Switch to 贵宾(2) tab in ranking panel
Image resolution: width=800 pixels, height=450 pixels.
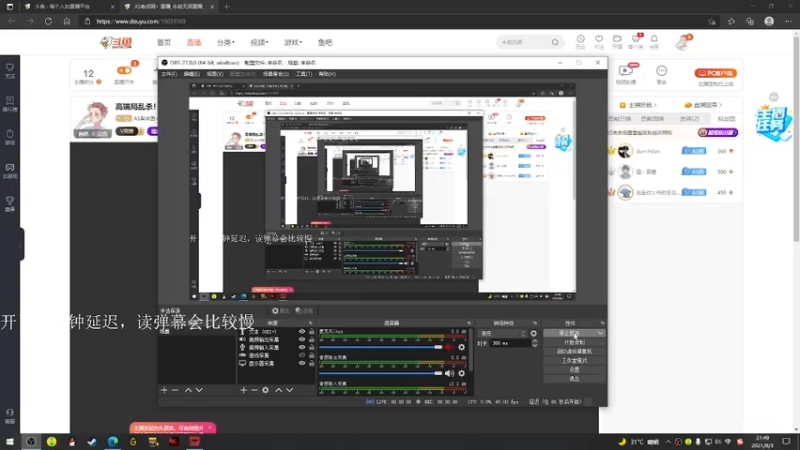click(689, 119)
